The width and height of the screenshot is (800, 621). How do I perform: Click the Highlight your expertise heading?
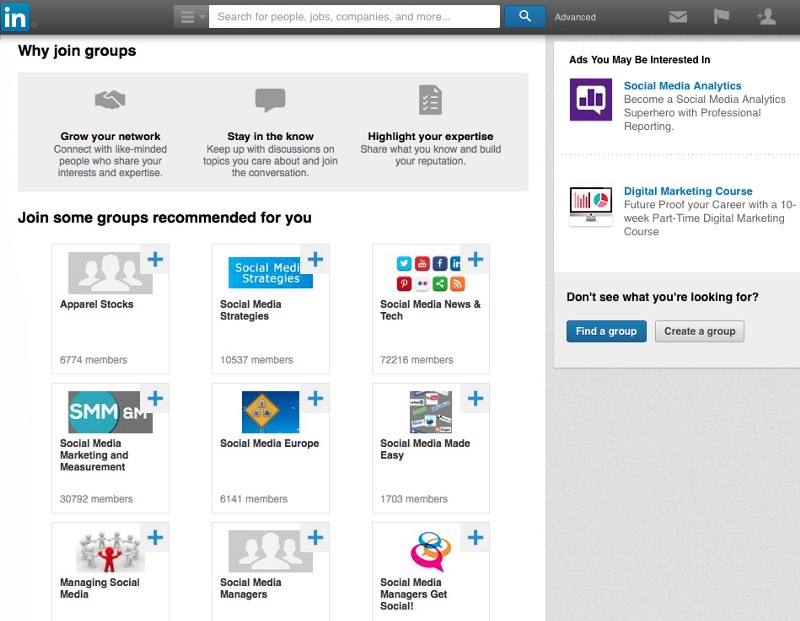431,136
